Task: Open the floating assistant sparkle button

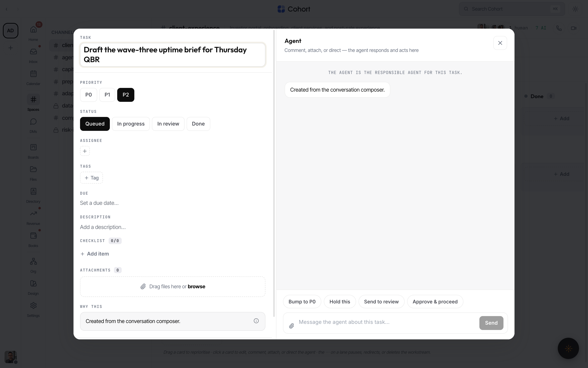Action: [568, 349]
